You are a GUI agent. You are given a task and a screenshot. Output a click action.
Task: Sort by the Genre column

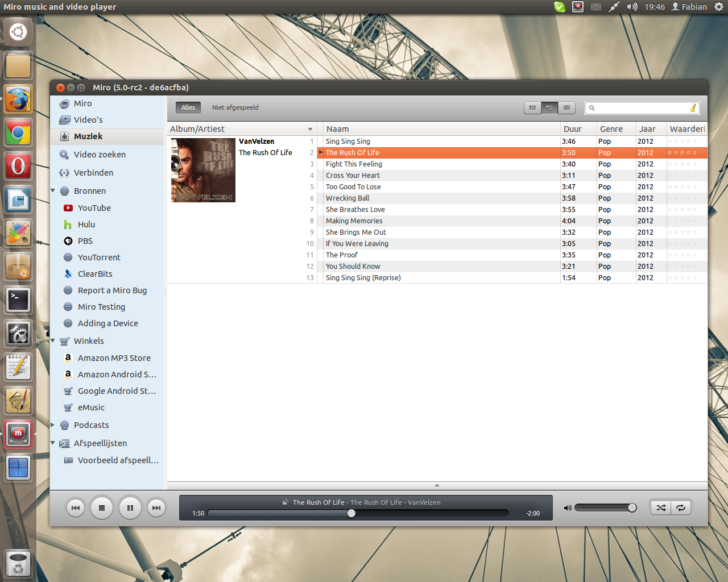[616, 129]
